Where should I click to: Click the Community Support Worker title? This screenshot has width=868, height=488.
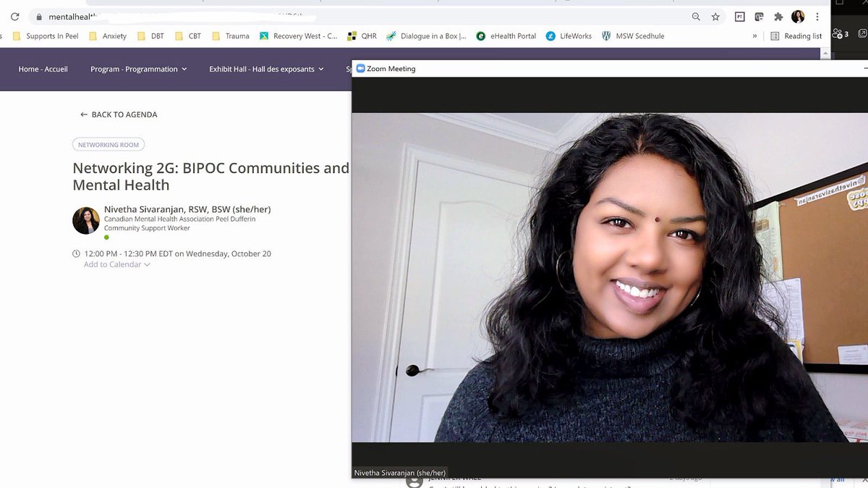(147, 228)
